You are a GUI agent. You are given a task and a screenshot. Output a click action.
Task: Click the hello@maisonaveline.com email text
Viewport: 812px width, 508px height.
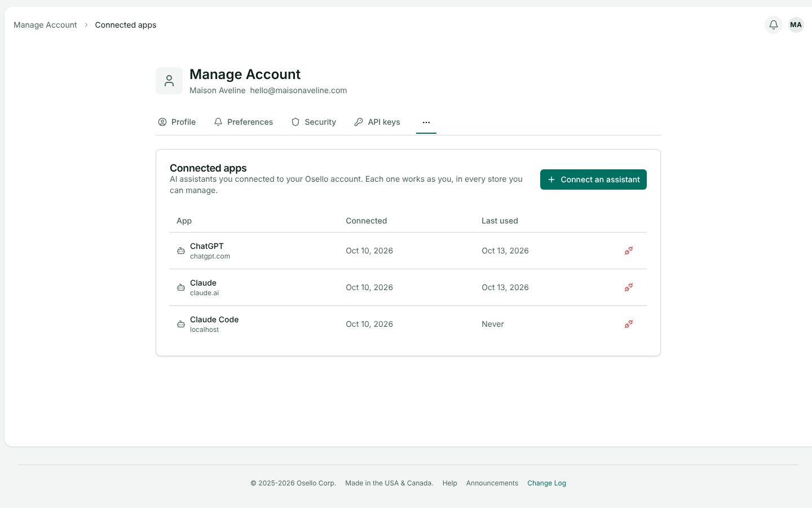(298, 90)
